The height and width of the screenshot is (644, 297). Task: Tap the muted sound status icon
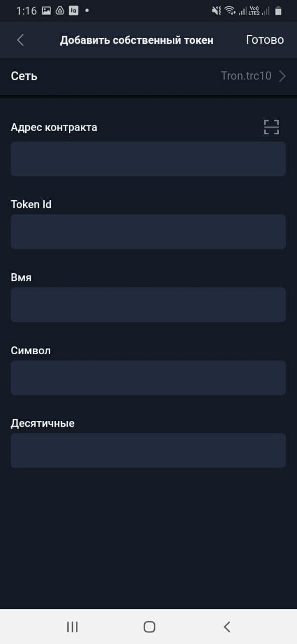[x=217, y=11]
